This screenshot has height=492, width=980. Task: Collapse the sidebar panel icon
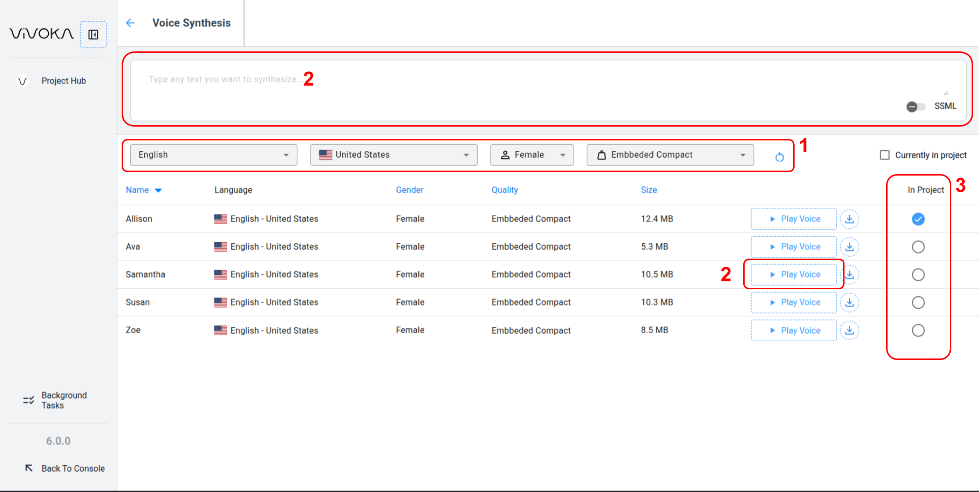click(x=93, y=35)
